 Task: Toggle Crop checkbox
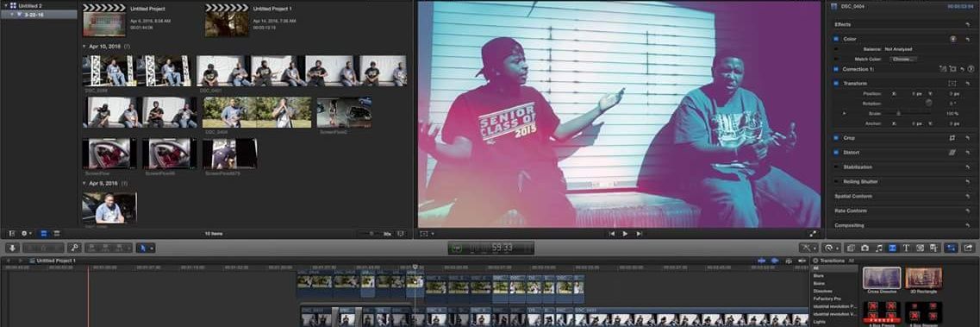click(x=836, y=137)
